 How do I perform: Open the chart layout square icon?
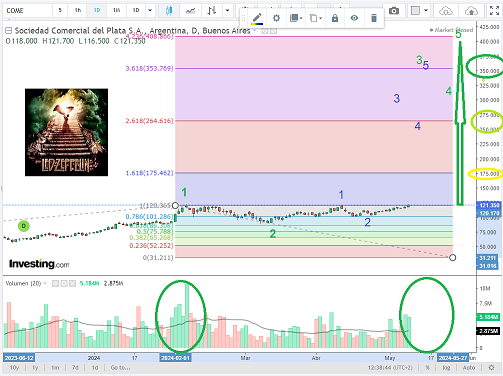[415, 10]
